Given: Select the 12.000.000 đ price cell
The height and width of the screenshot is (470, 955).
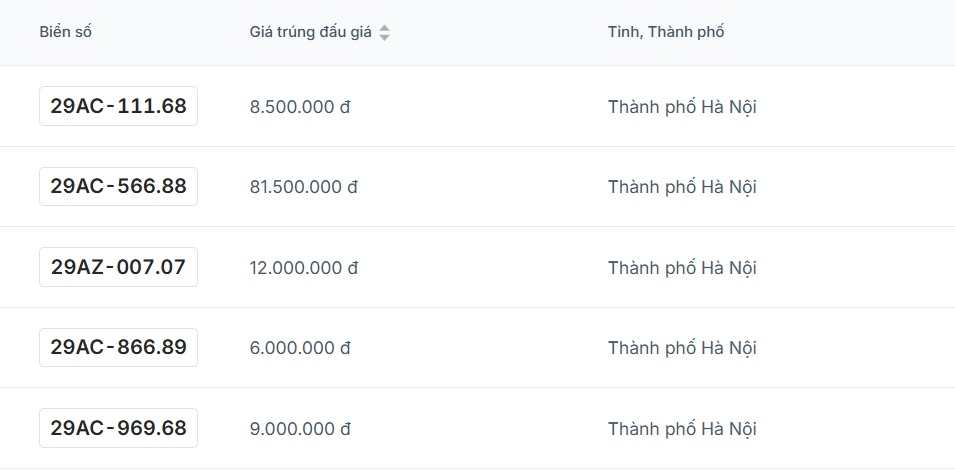Looking at the screenshot, I should (303, 268).
